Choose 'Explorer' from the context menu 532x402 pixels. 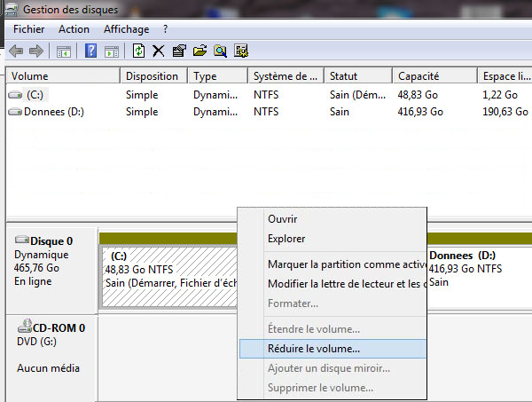coord(286,239)
